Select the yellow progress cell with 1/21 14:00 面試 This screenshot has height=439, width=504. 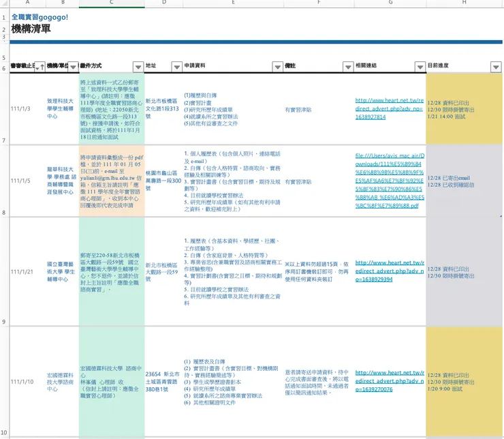(x=464, y=109)
